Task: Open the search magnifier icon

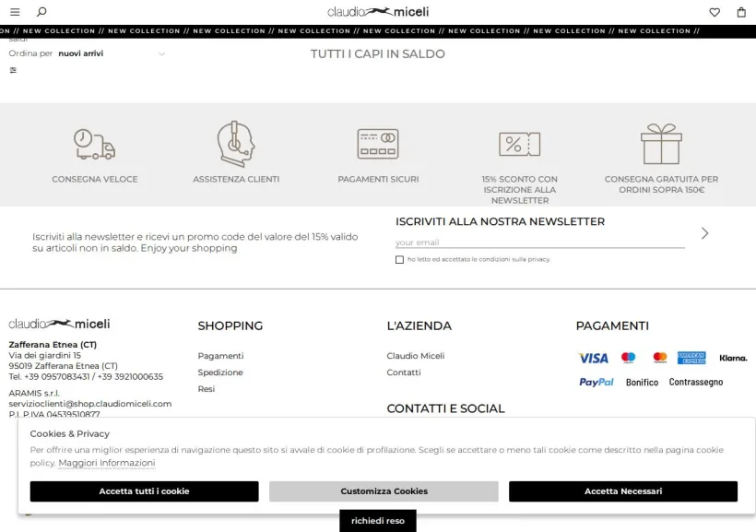Action: (x=41, y=12)
